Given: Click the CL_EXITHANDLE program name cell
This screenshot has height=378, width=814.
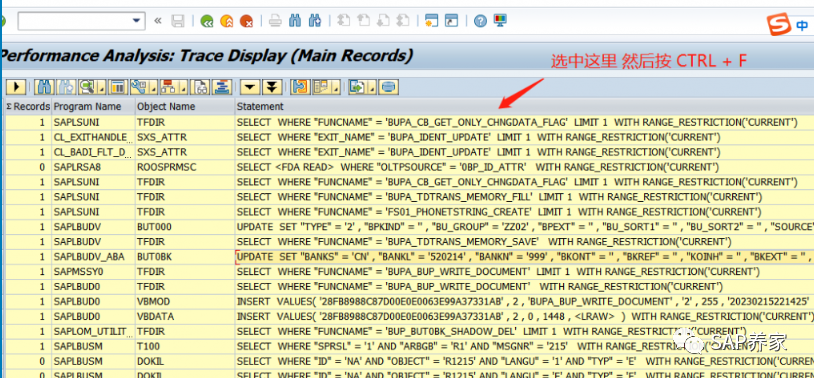Looking at the screenshot, I should [93, 138].
